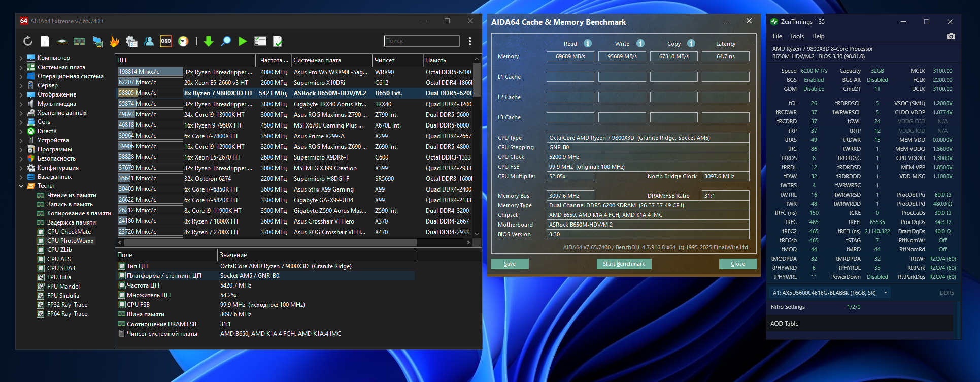This screenshot has height=382, width=980.
Task: Click the right scroll arrow of horizontal scrollbar
Action: coord(468,243)
